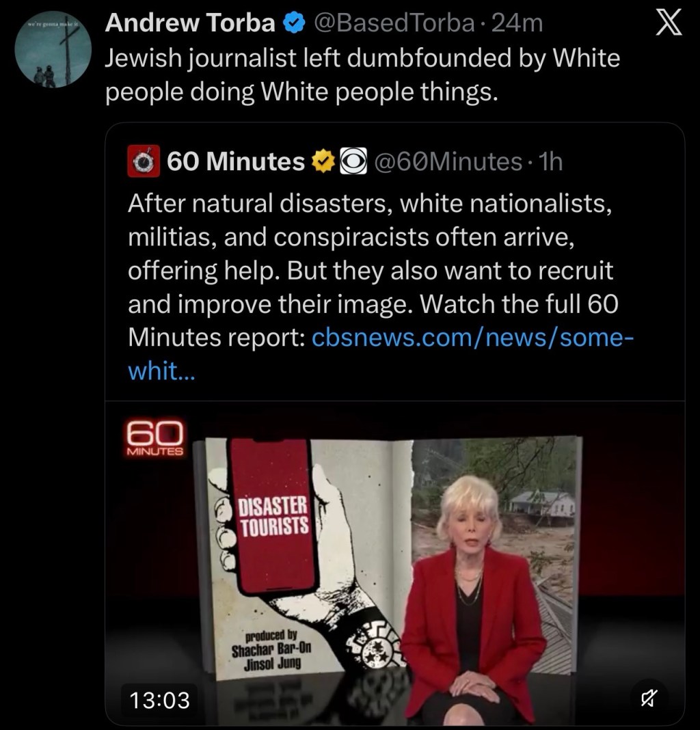This screenshot has height=730, width=700.
Task: Click the gold verified badge next to 60 Minutes
Action: pyautogui.click(x=323, y=161)
